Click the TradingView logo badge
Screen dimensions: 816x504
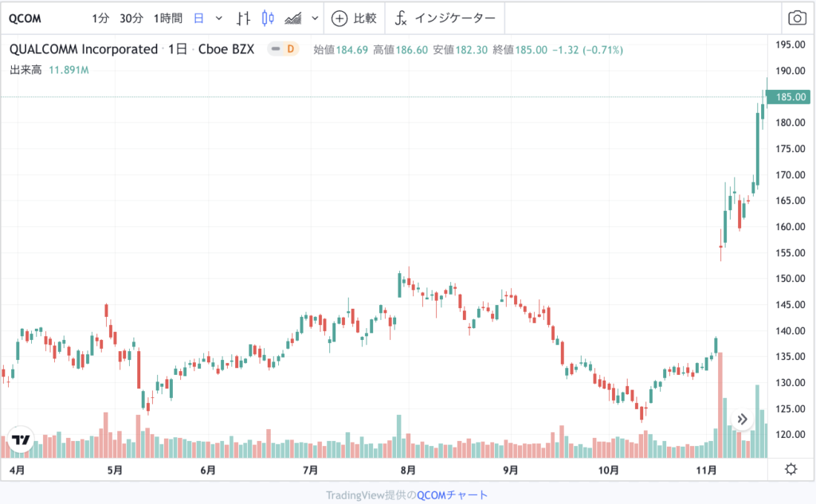(x=21, y=440)
